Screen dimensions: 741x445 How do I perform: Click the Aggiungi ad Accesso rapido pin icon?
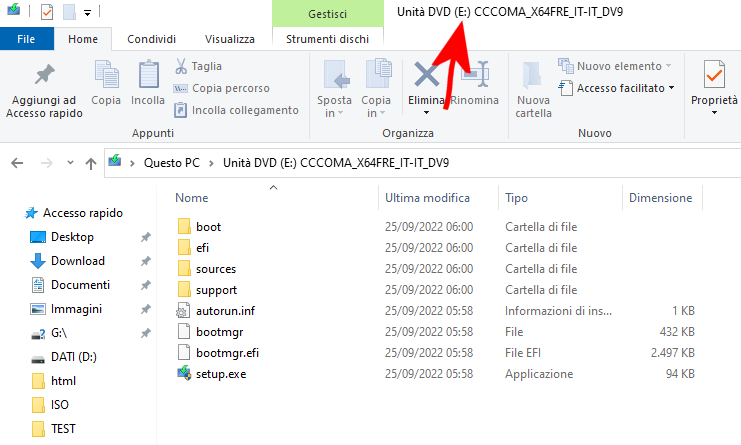pos(44,74)
